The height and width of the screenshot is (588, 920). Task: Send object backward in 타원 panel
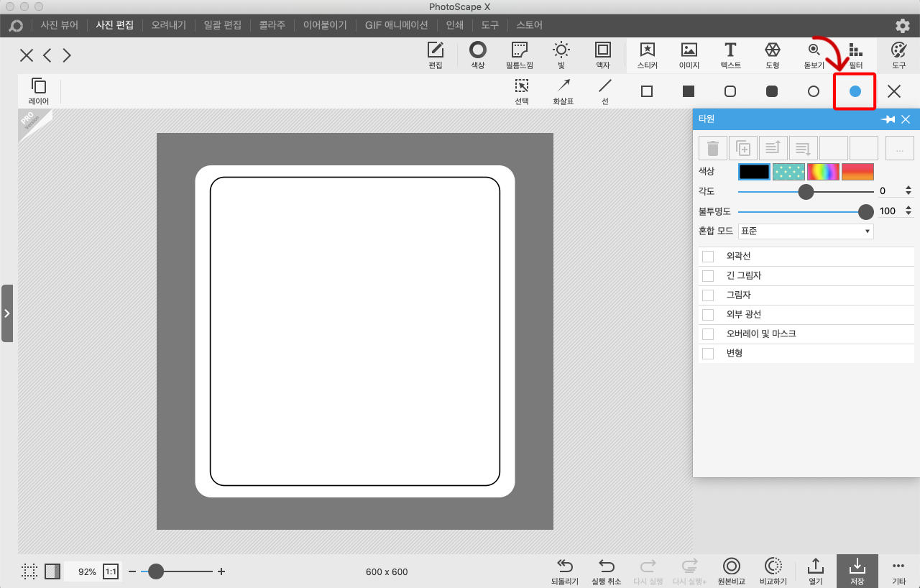pos(804,148)
